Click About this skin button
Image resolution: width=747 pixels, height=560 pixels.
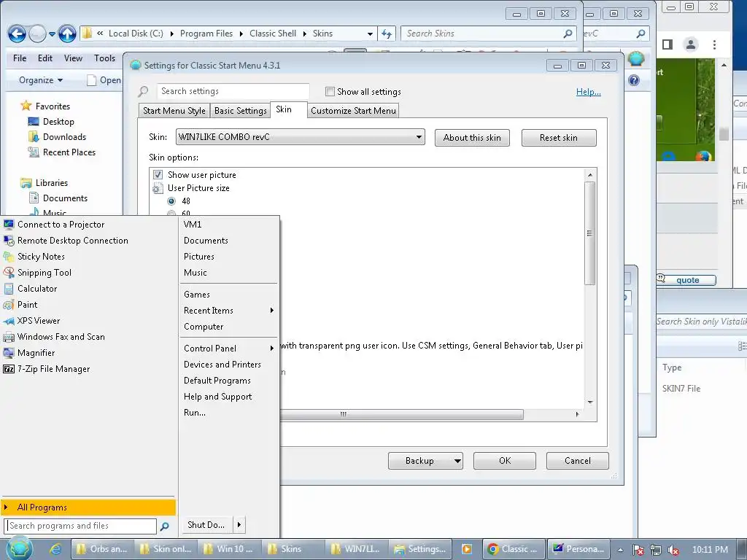click(x=472, y=138)
